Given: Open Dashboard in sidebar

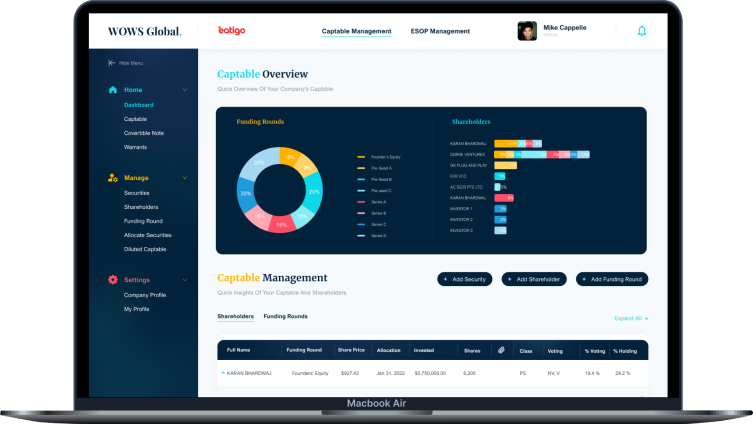Looking at the screenshot, I should (x=138, y=105).
